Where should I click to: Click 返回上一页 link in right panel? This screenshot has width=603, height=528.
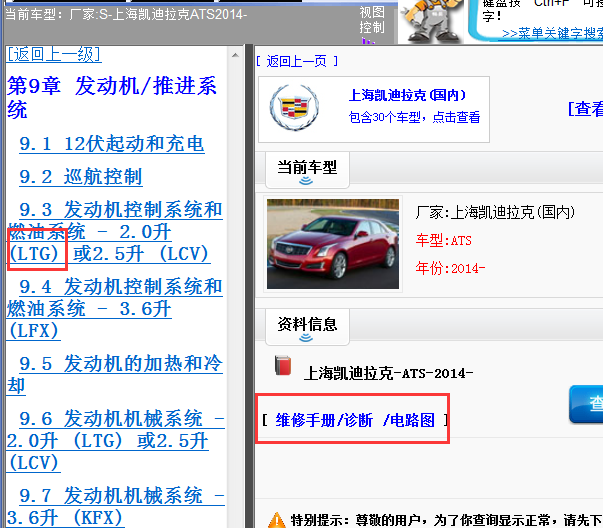pos(297,61)
